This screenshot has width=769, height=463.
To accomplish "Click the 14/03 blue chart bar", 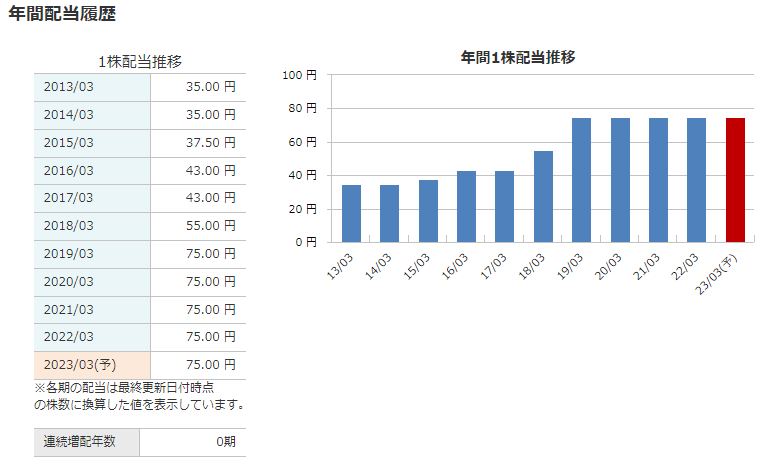I will pos(389,214).
